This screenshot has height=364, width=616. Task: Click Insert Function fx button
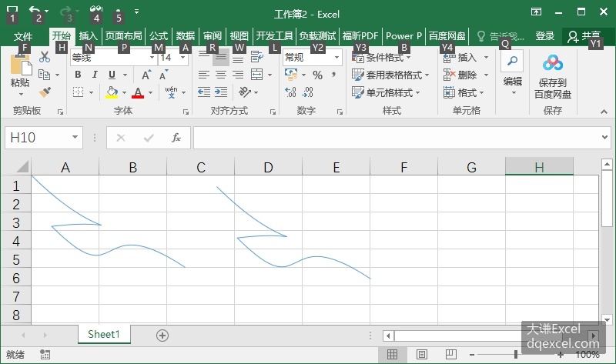176,138
